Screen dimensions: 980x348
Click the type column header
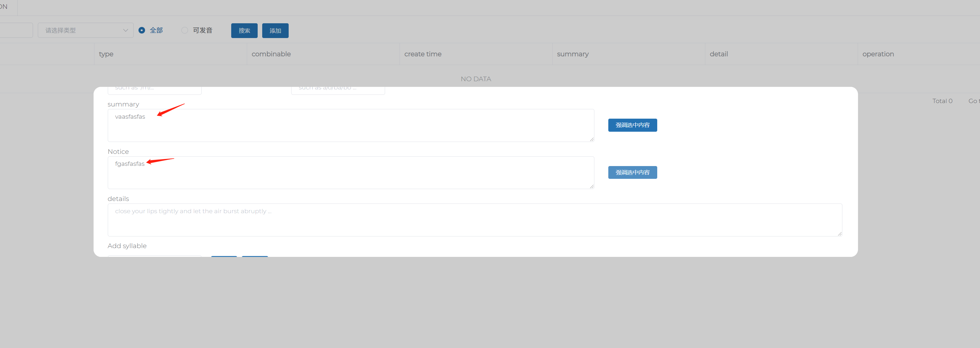(x=106, y=54)
